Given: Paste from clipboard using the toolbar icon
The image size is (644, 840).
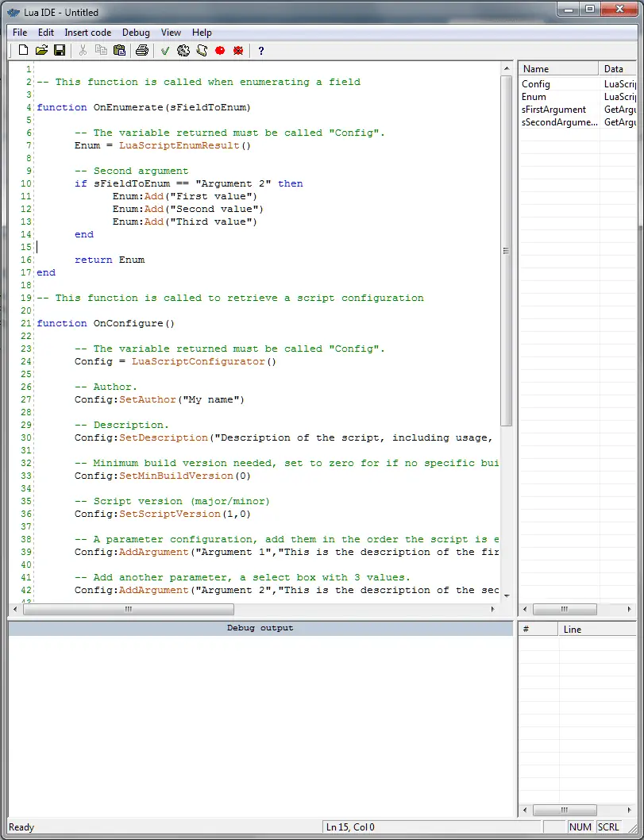Looking at the screenshot, I should click(x=119, y=50).
